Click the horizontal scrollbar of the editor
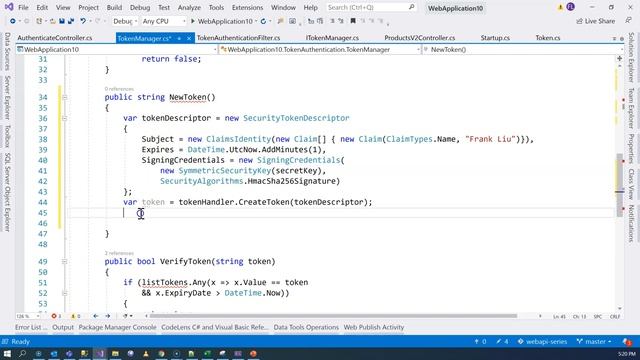640x360 pixels. (333, 316)
